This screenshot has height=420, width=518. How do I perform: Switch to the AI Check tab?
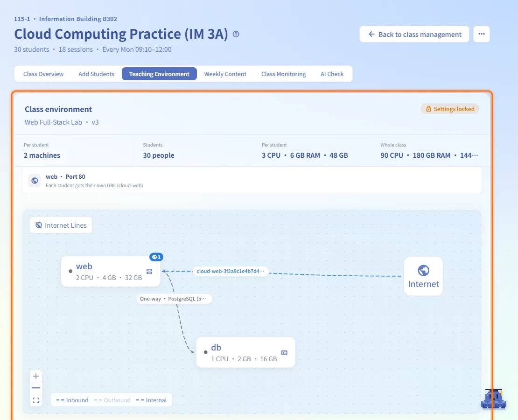pyautogui.click(x=332, y=74)
